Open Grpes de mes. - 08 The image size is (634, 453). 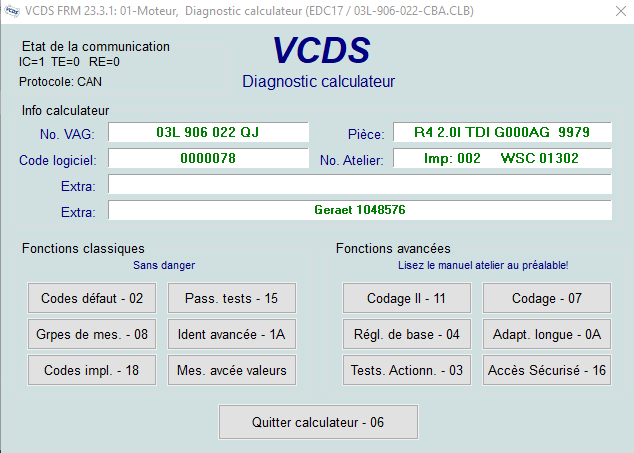(92, 334)
